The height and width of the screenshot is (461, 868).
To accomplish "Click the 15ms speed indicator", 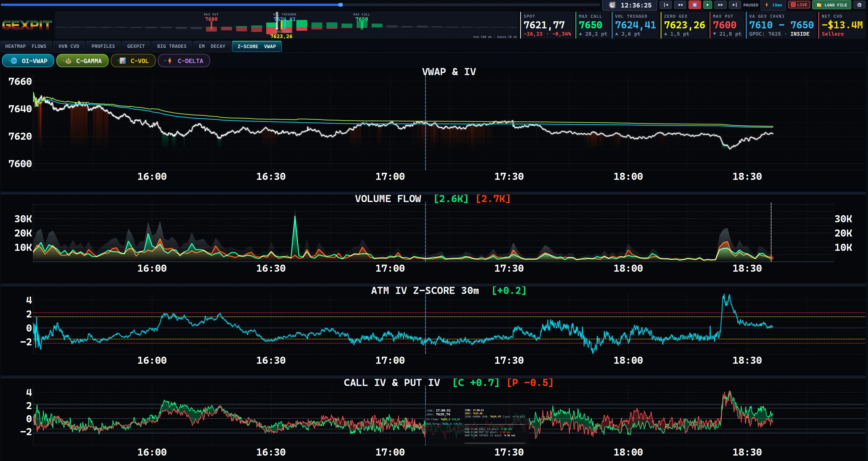I will pyautogui.click(x=773, y=5).
